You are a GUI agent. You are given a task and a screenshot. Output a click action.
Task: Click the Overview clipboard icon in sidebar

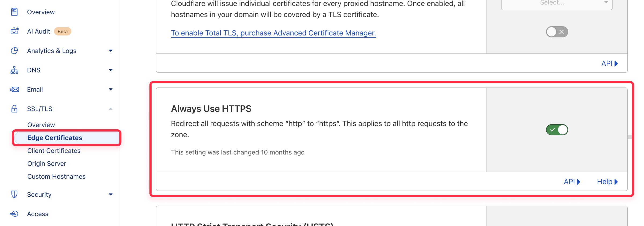(14, 12)
